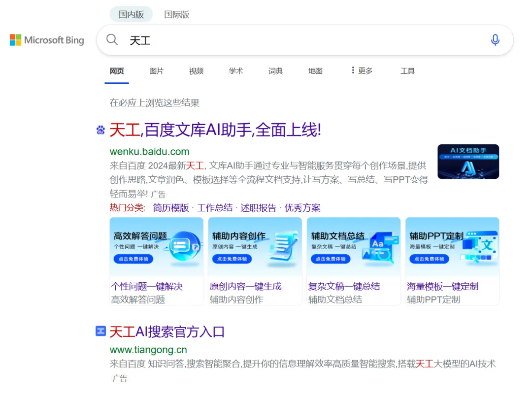
Task: Open the 天工,百度文库AI助手 result title
Action: pyautogui.click(x=215, y=130)
